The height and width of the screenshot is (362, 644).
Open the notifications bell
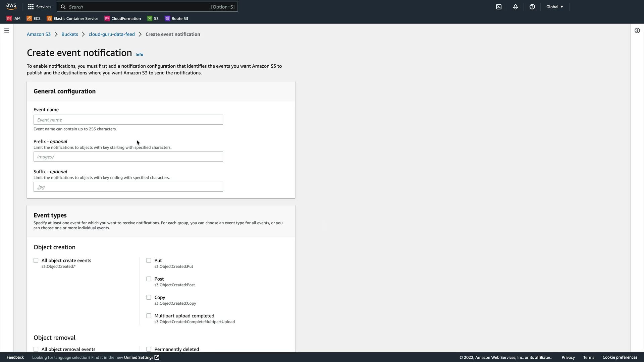(516, 7)
